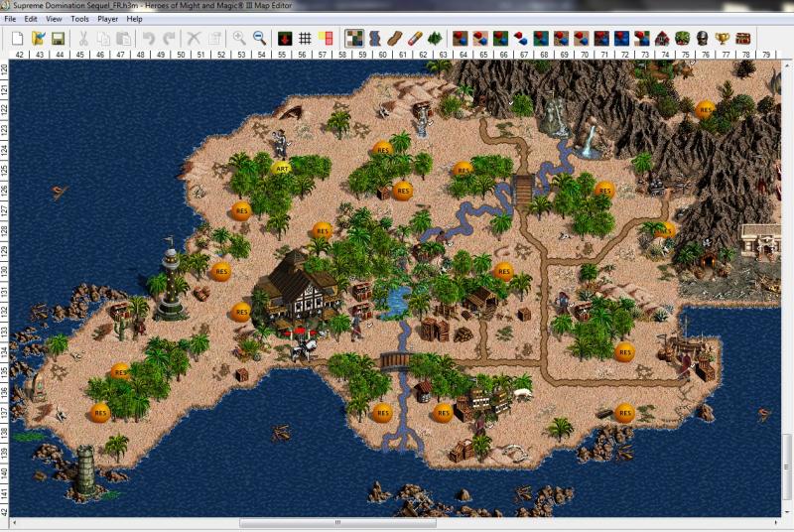Select the Eraser tool

415,39
